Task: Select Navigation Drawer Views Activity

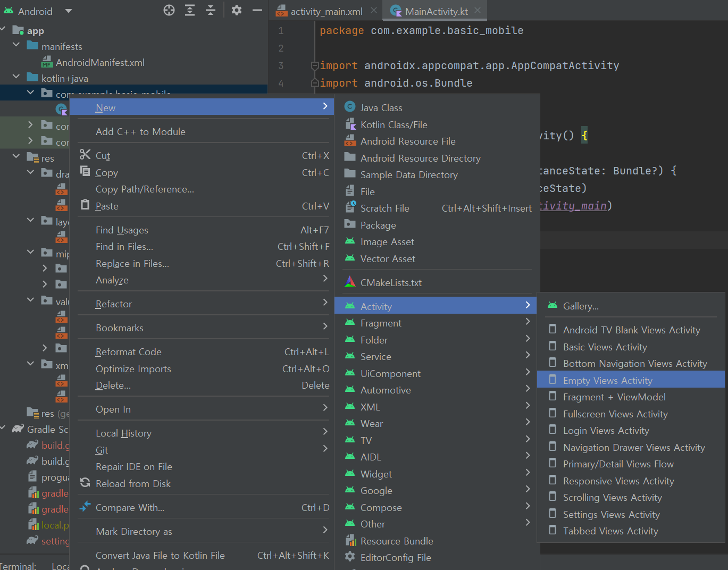Action: point(631,447)
